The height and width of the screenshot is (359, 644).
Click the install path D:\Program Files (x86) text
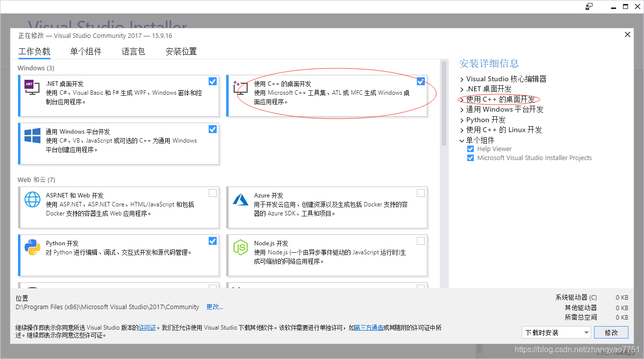pos(107,307)
